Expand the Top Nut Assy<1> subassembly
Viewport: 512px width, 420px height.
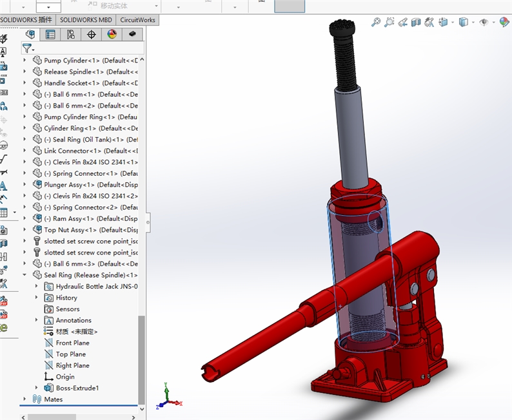(25, 229)
